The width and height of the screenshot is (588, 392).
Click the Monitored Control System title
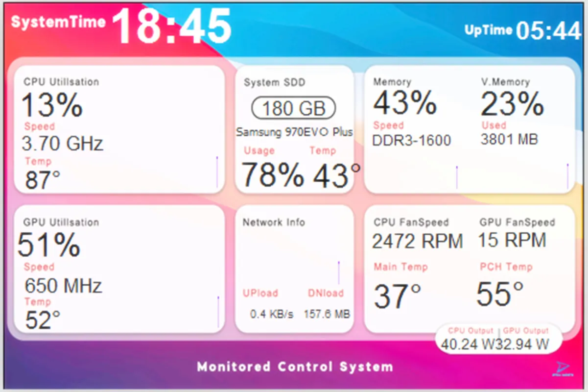[x=294, y=367]
